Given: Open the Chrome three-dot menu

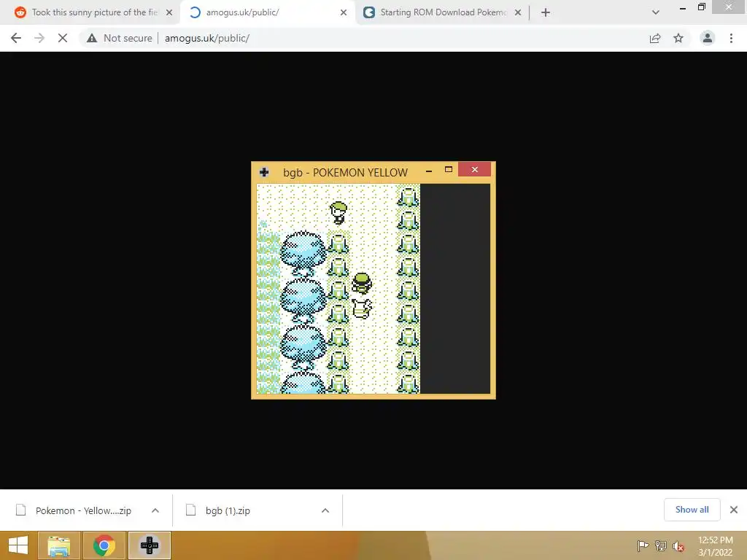Looking at the screenshot, I should (x=731, y=38).
